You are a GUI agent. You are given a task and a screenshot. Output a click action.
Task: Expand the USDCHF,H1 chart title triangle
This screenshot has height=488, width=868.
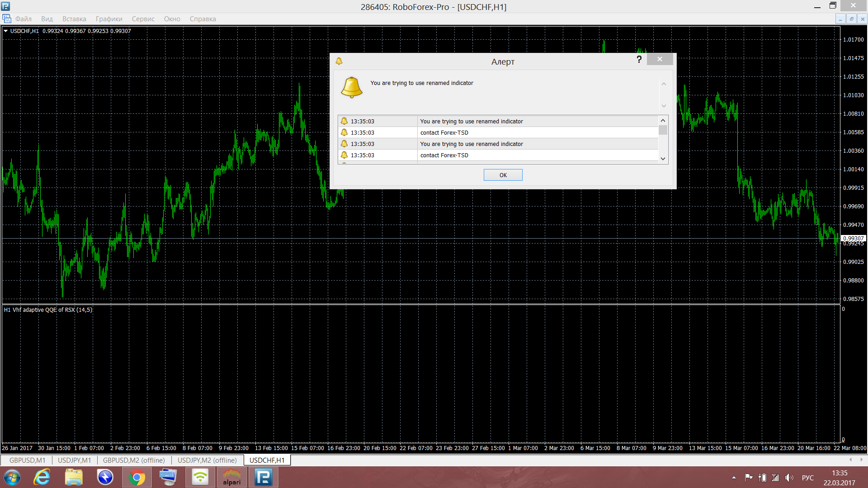(5, 31)
